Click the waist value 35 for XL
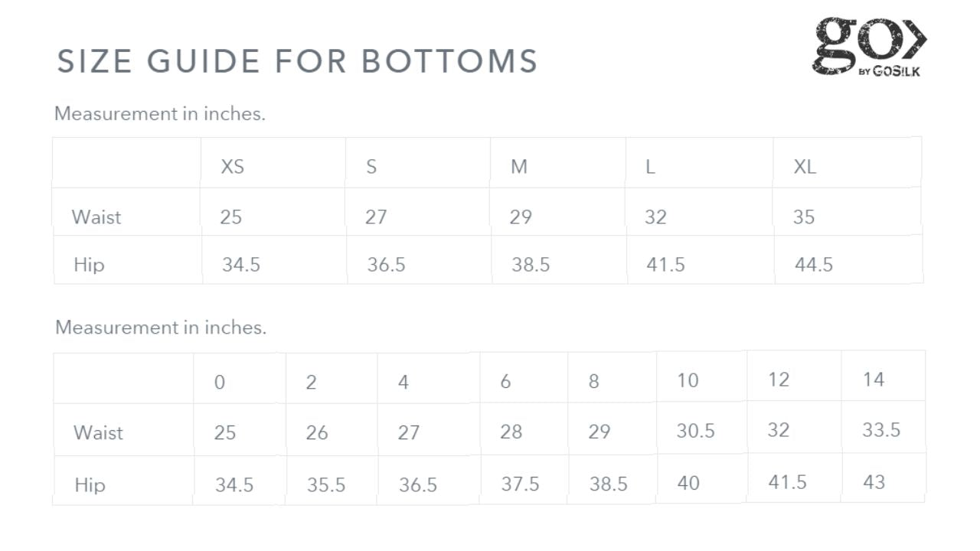 pyautogui.click(x=804, y=217)
